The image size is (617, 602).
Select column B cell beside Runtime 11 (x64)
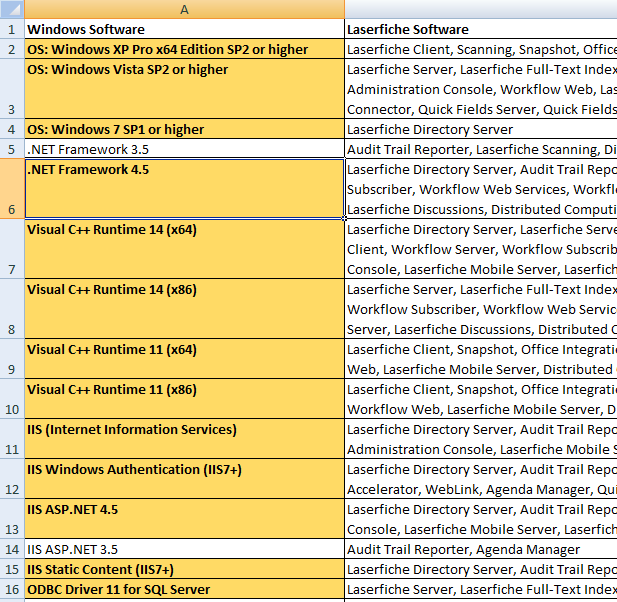[x=481, y=359]
